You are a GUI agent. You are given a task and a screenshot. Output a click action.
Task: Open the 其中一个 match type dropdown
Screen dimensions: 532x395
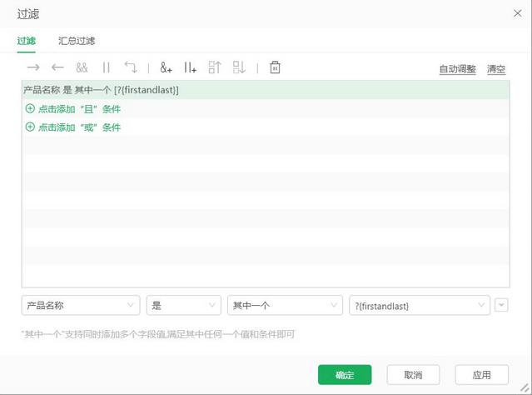tap(285, 305)
